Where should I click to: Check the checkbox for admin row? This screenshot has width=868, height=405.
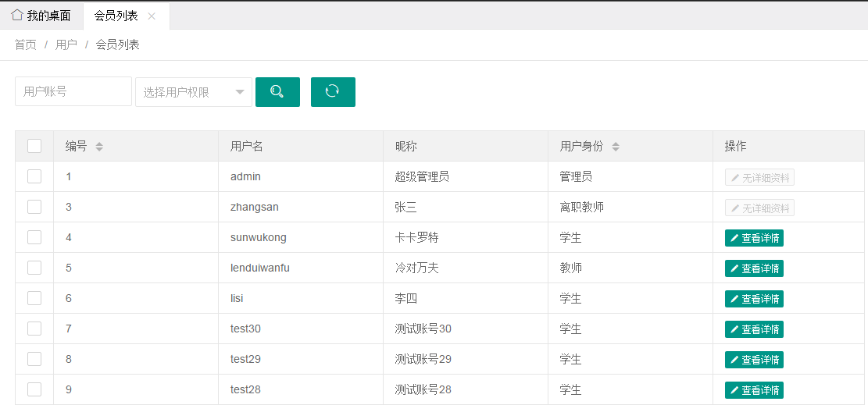(x=34, y=176)
